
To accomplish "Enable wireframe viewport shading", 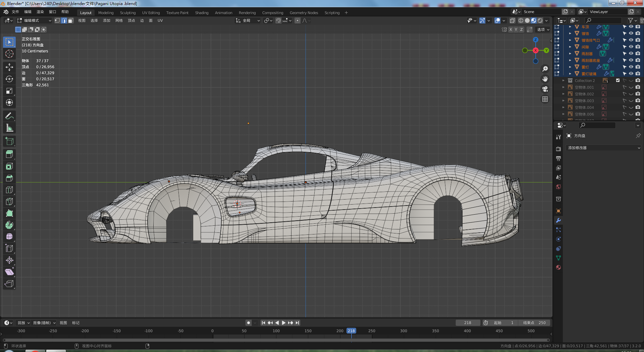I will point(521,20).
